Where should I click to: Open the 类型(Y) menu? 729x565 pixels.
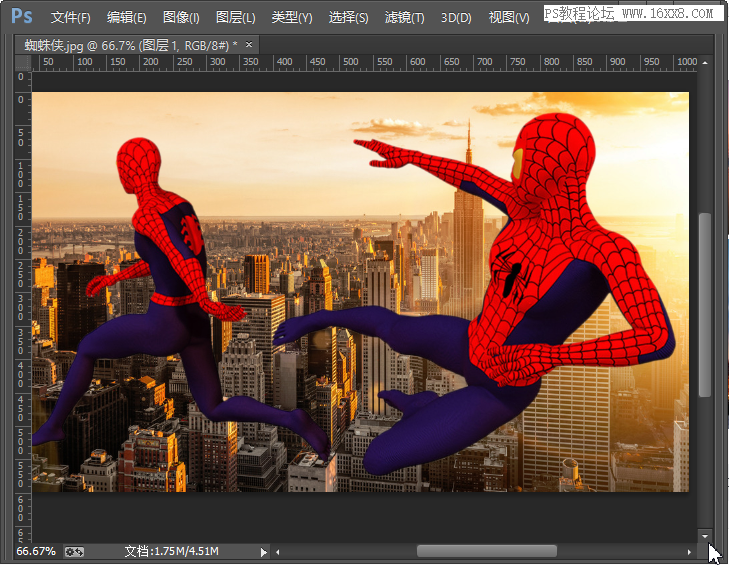tap(292, 18)
